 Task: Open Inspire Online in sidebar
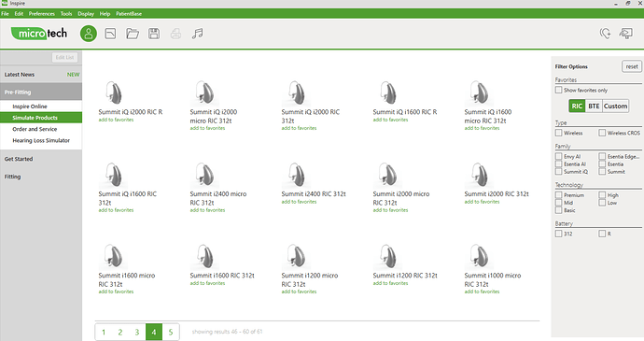41,107
